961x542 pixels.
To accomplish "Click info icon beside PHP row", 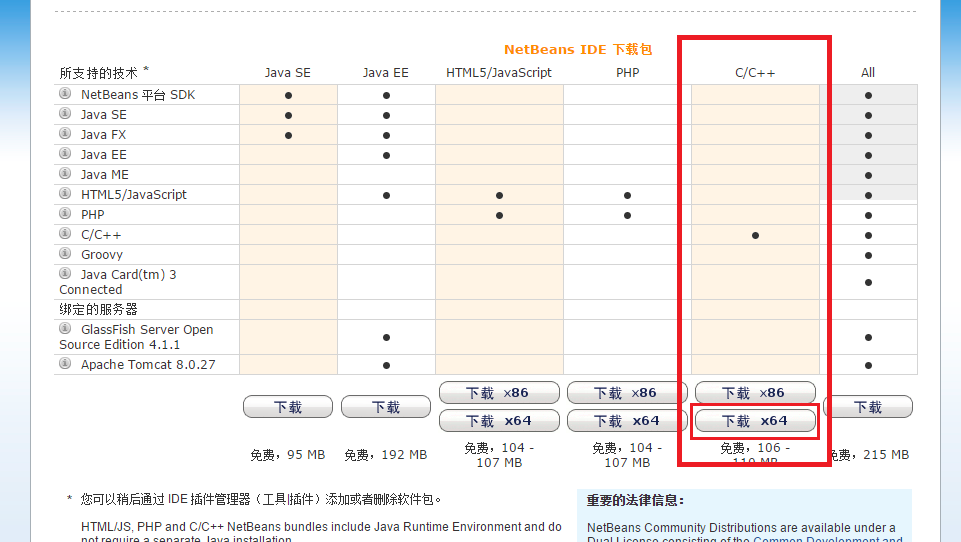I will (65, 213).
